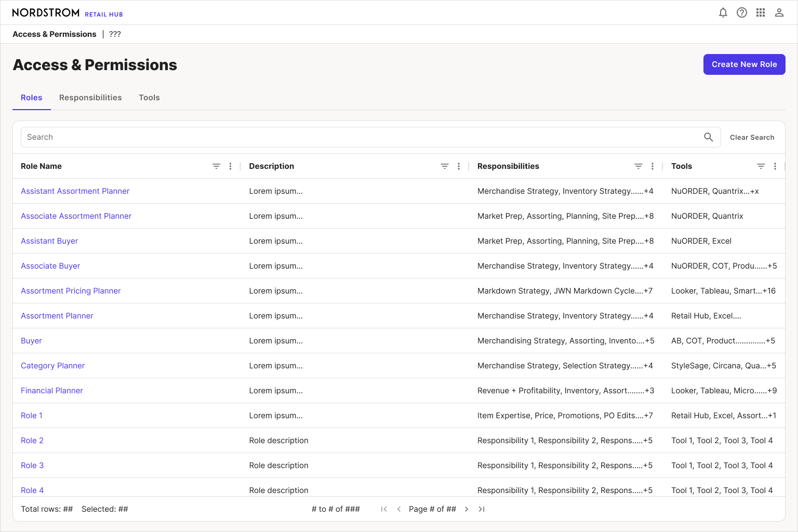The width and height of the screenshot is (798, 532).
Task: Click 'Retail Hub, Excel....' tools cell
Action: coord(706,316)
